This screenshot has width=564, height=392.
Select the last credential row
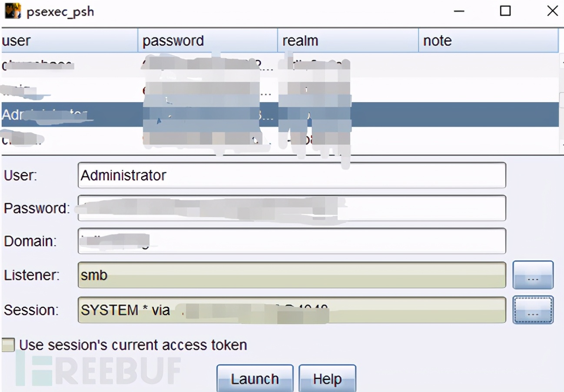280,140
